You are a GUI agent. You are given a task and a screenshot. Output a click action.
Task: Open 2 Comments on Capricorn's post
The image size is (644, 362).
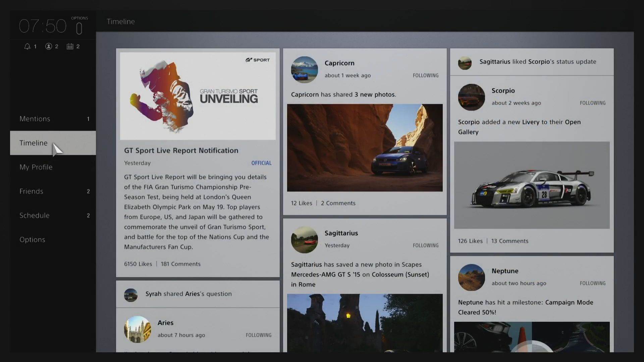pos(338,203)
